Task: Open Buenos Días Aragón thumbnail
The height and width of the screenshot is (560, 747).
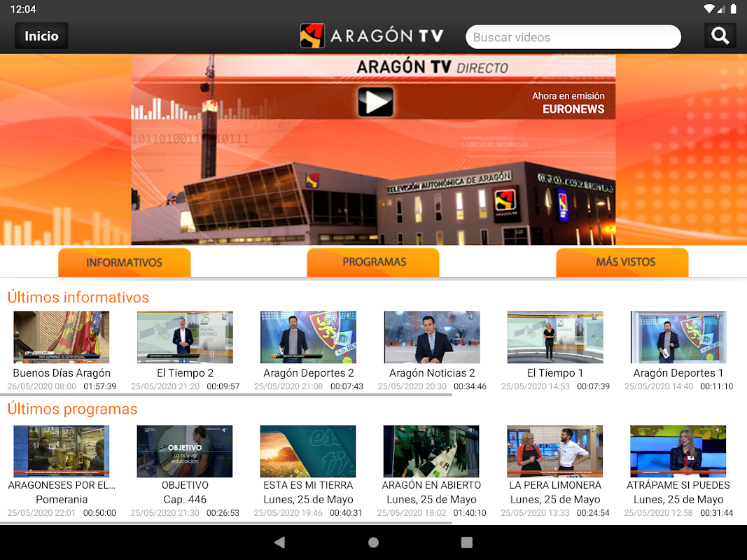Action: click(62, 337)
